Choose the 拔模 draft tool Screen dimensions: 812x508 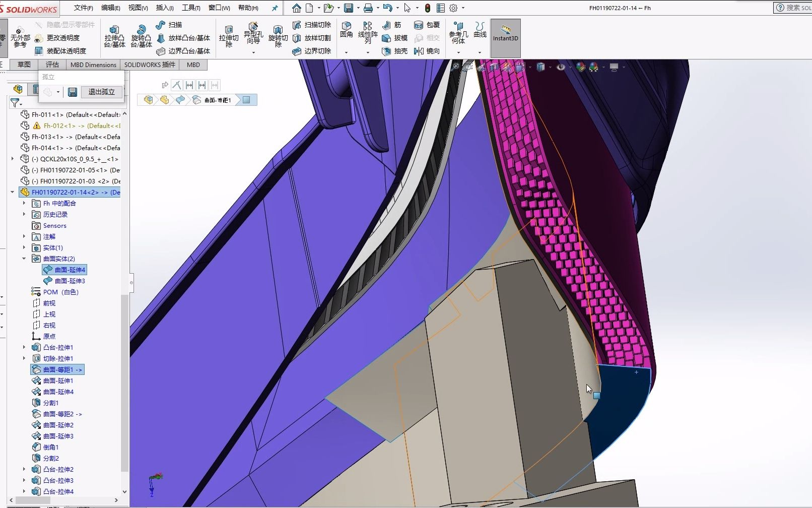click(x=395, y=38)
